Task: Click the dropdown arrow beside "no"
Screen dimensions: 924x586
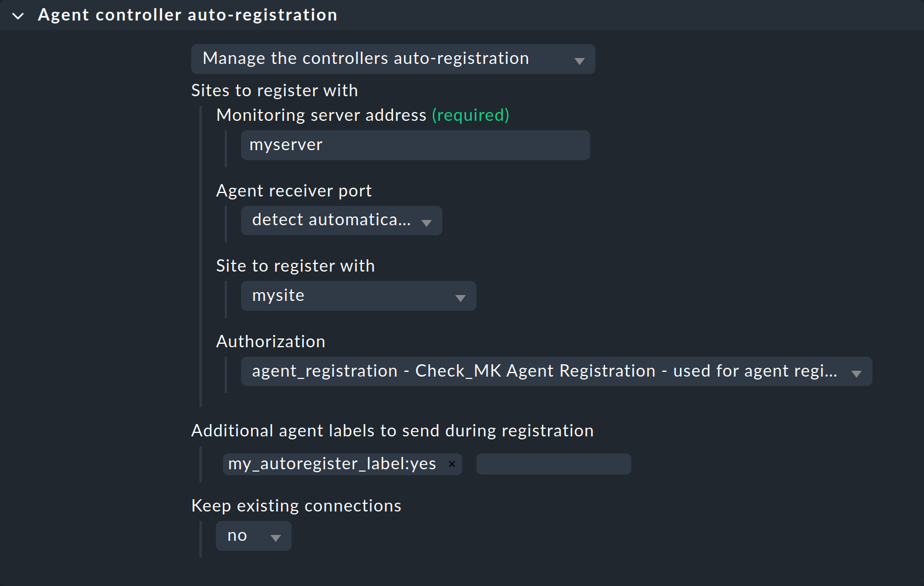Action: tap(276, 536)
